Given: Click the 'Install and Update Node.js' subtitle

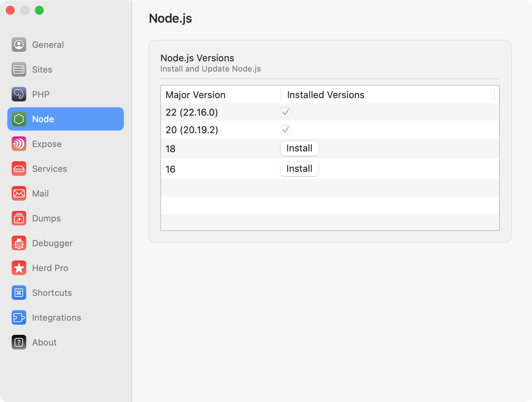Looking at the screenshot, I should point(211,69).
